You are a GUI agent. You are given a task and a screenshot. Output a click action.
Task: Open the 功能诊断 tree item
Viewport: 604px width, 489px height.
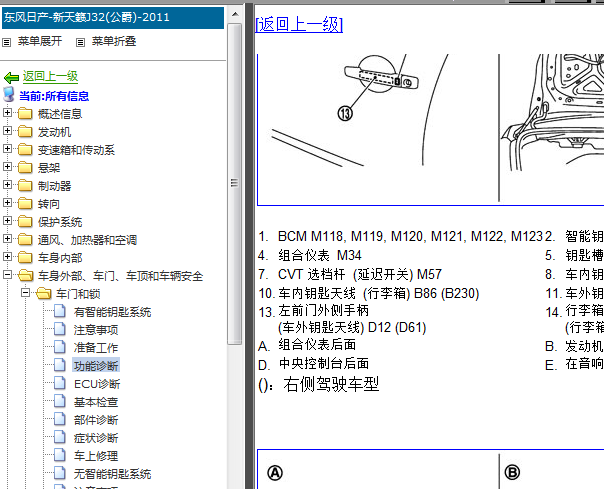coord(96,366)
